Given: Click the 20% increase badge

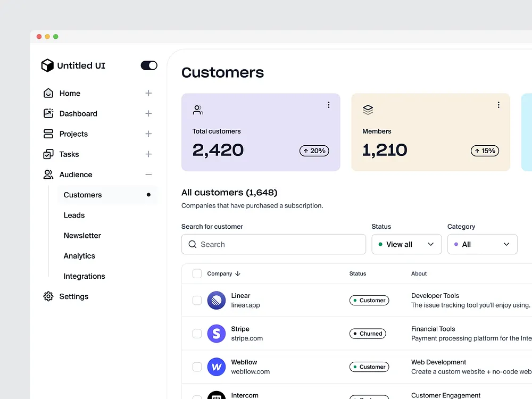Looking at the screenshot, I should coord(314,151).
